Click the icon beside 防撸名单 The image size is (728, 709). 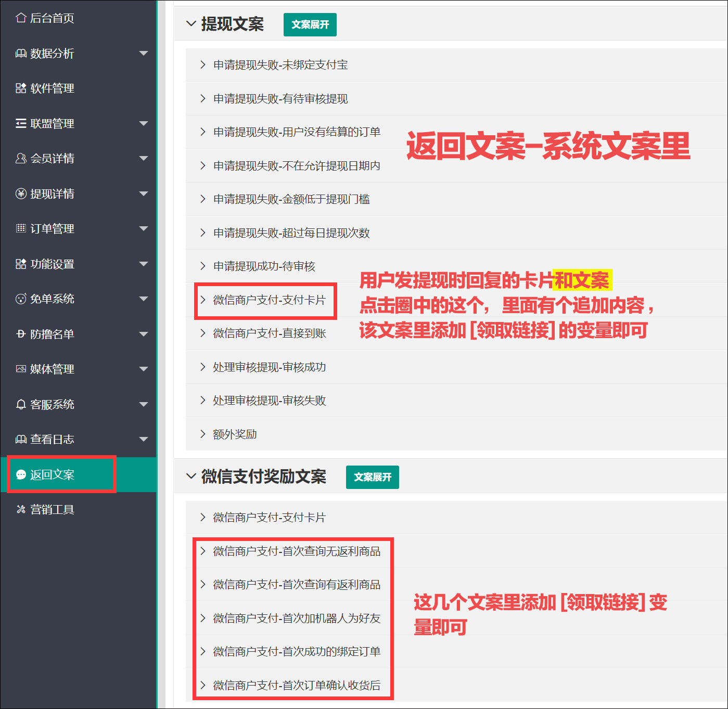(21, 334)
